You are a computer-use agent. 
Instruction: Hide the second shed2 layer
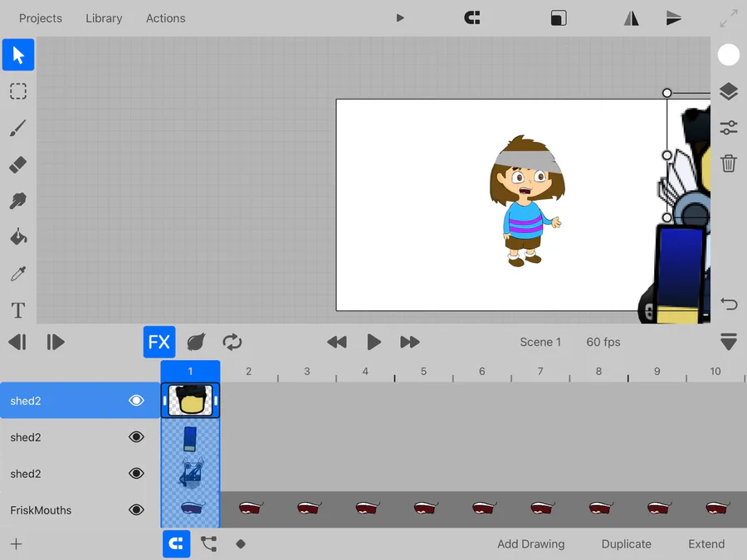pyautogui.click(x=136, y=436)
